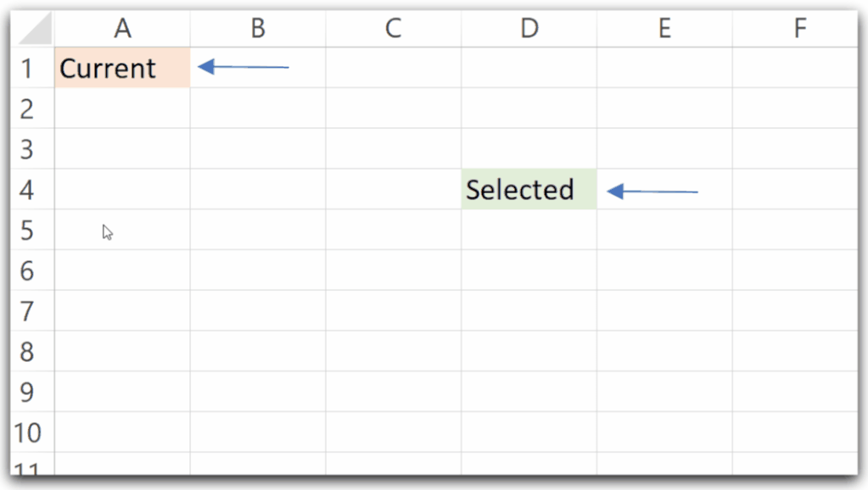Screen dimensions: 868x490
Task: Click the blue arrow pointing at Current
Action: pos(242,66)
